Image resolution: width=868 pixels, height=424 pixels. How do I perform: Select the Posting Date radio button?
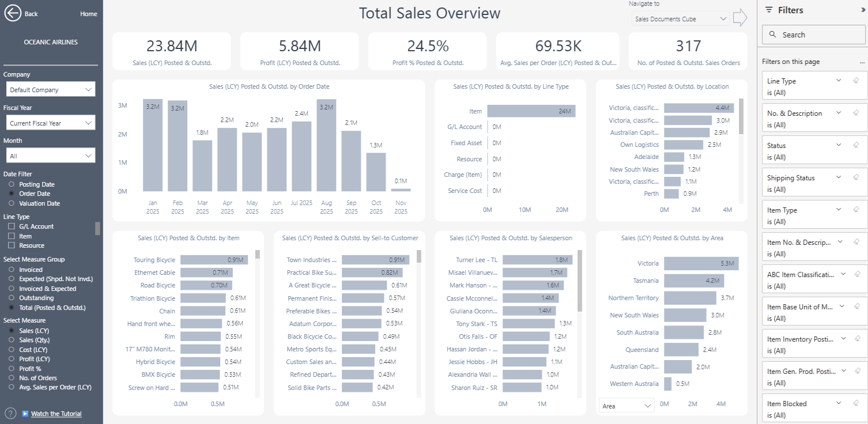pyautogui.click(x=12, y=184)
